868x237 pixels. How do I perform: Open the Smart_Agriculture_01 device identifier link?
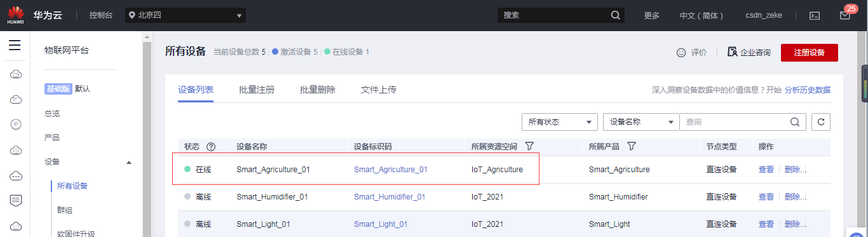click(x=391, y=170)
